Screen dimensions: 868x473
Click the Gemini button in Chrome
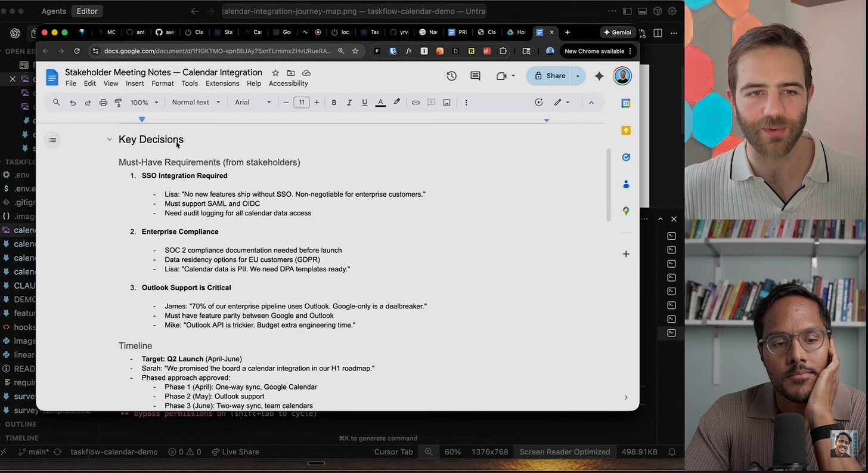coord(618,32)
